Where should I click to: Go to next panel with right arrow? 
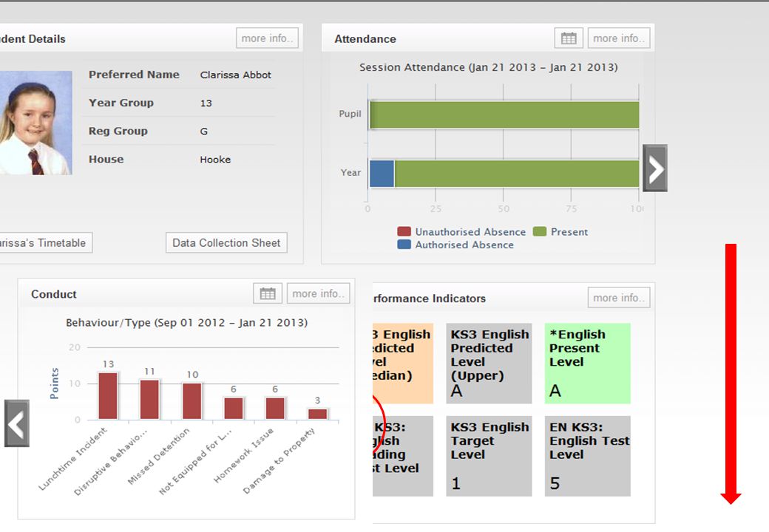pos(655,168)
